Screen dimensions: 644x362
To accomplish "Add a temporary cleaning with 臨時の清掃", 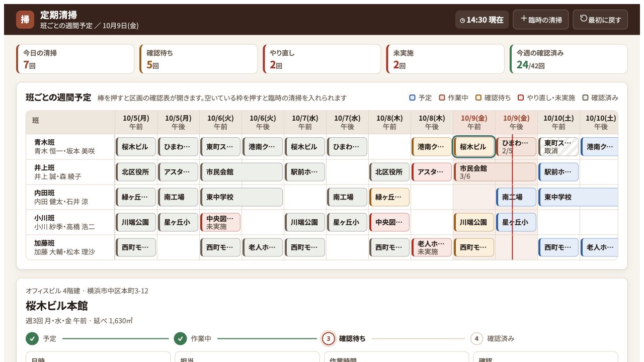I will pos(541,20).
